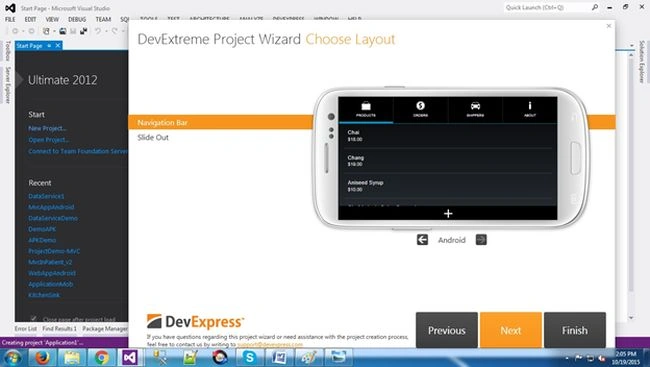Click the Finish button
Screen dimensions: 650x367
click(x=575, y=330)
